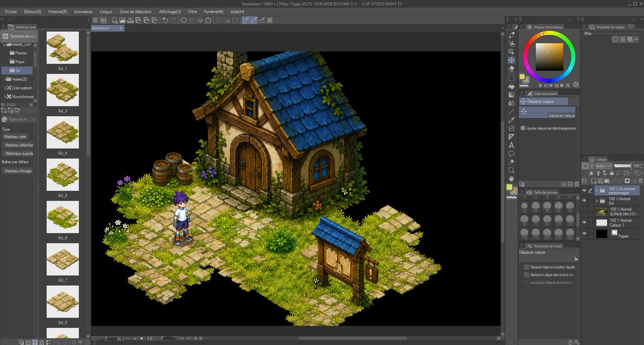The image size is (644, 345).
Task: Select the Selection area circle tool
Action: [511, 78]
